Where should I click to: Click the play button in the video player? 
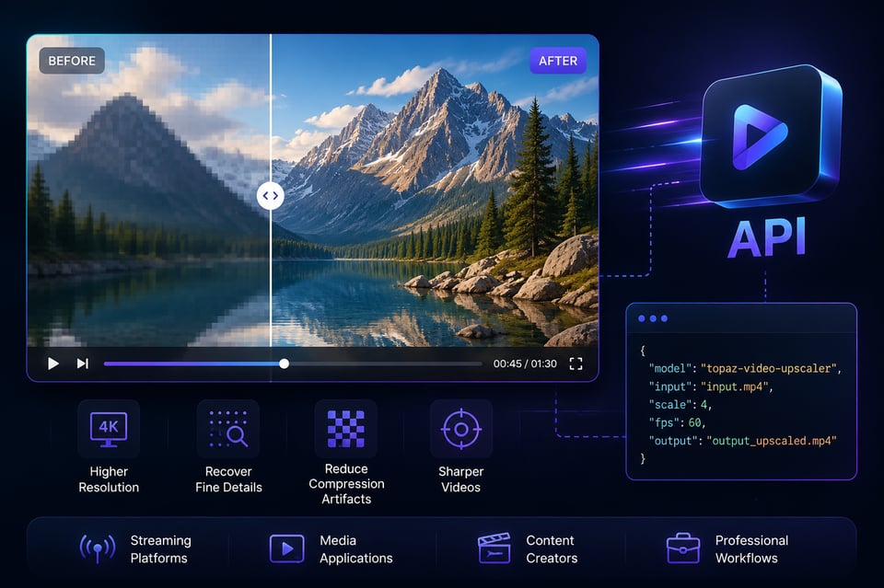53,363
